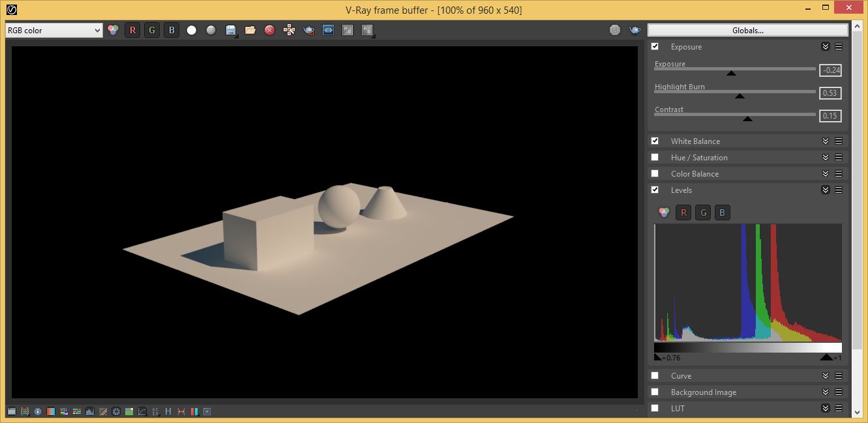
Task: Collapse the Exposure rollout chevron
Action: (826, 47)
